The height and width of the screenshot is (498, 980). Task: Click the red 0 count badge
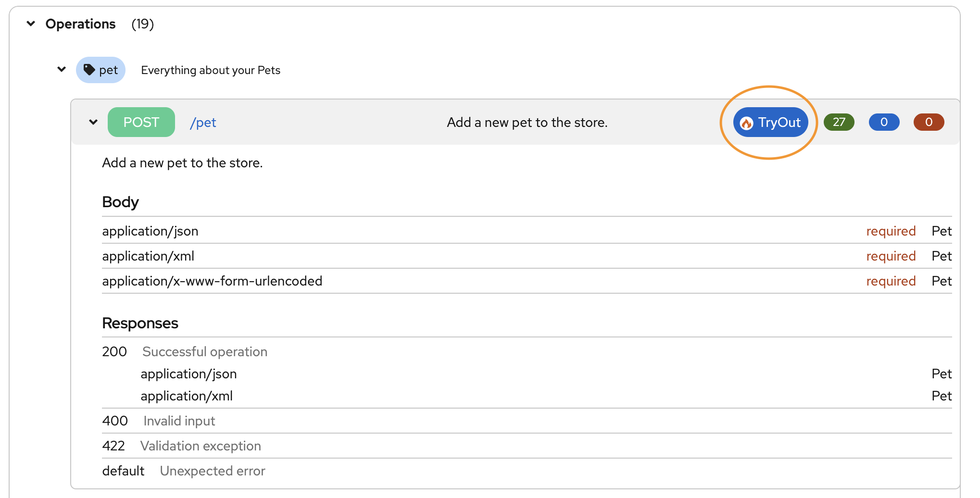(928, 122)
